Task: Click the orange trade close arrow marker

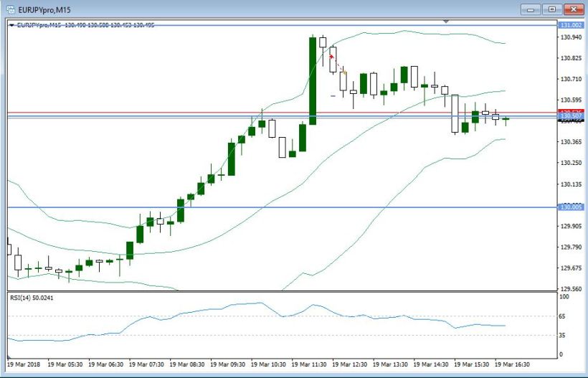Action: pos(345,72)
